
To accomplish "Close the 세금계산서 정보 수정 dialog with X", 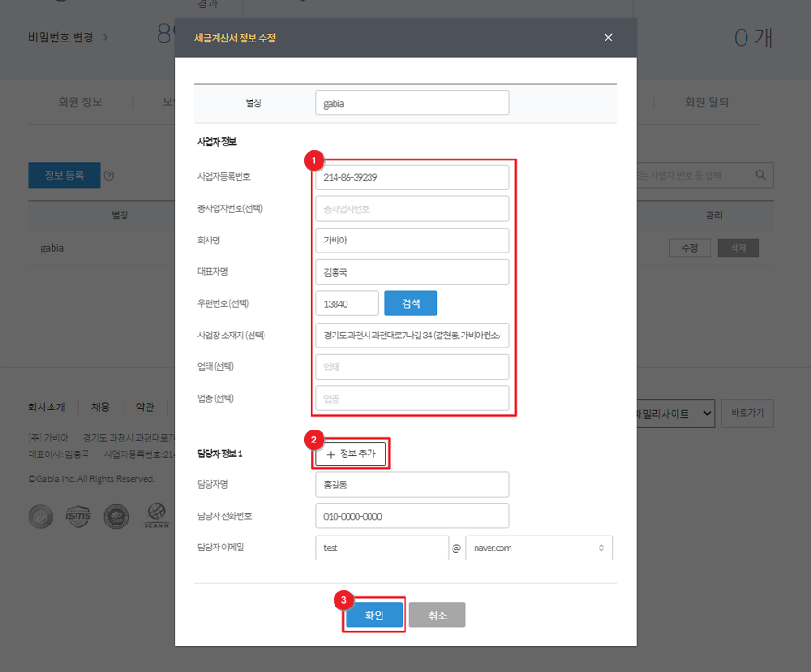I will pos(608,38).
